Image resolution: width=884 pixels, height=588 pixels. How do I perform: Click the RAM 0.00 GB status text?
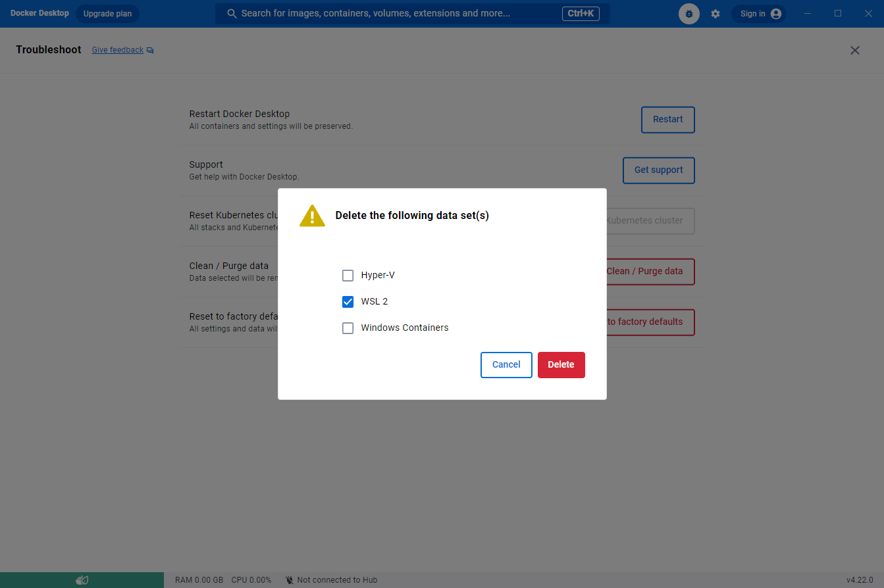coord(199,580)
